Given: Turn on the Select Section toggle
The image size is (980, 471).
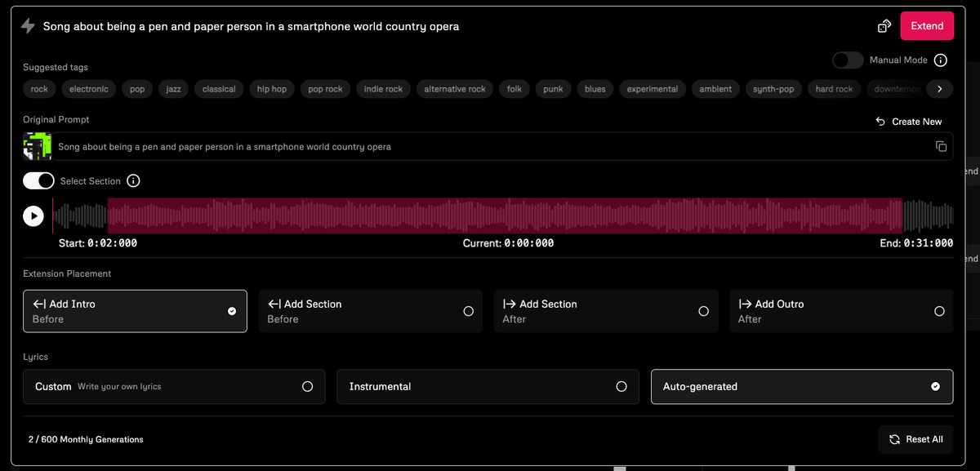Looking at the screenshot, I should pyautogui.click(x=38, y=180).
